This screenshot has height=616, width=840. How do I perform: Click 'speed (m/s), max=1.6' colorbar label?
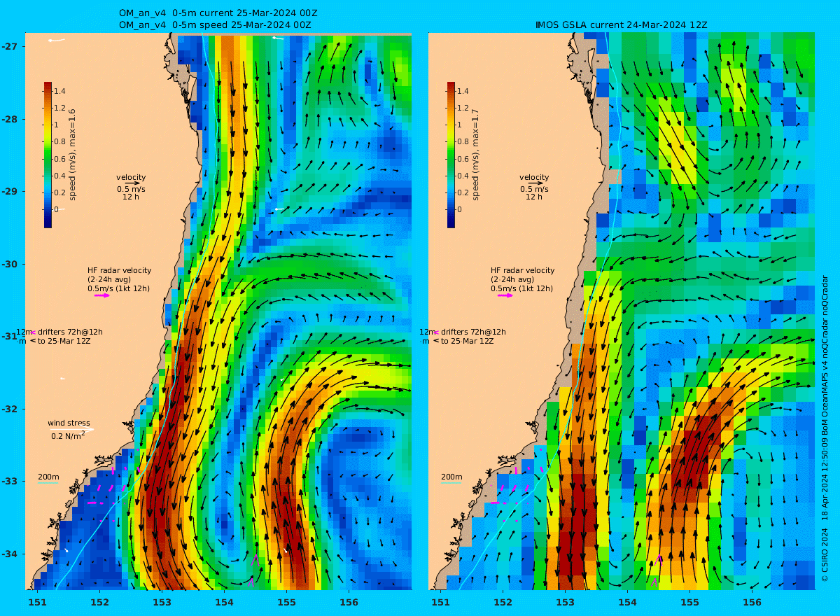[72, 155]
